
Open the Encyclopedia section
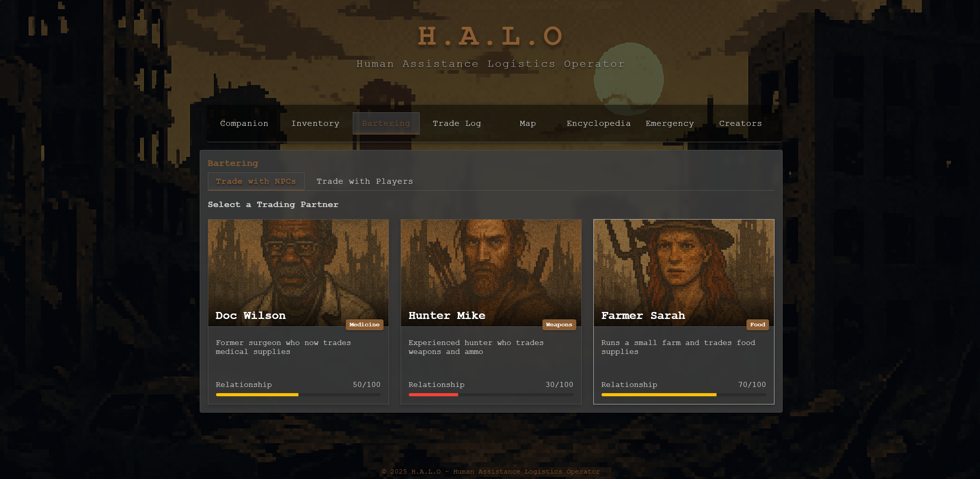(598, 124)
